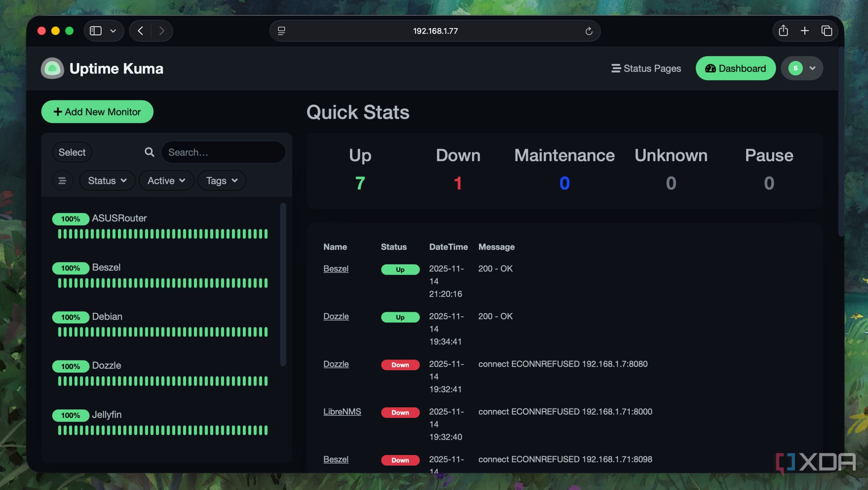
Task: Open Beszel link with 192.168.1.71:8098 error
Action: point(336,459)
